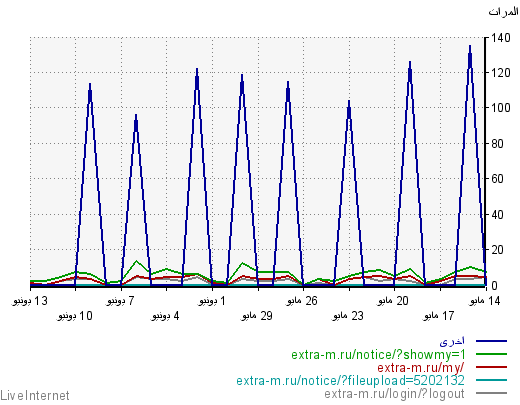Click the x-axis date label 20 مايو
Screen dimensions: 520x405
(393, 301)
